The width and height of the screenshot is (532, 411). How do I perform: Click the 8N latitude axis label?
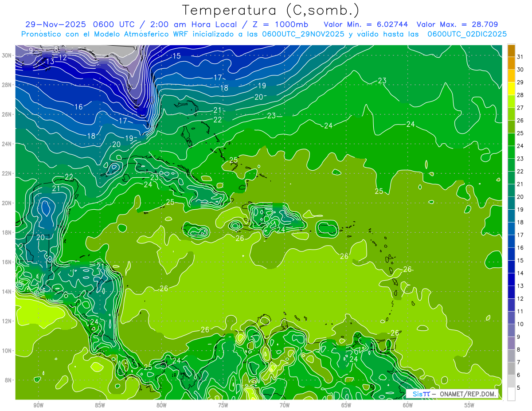9,380
